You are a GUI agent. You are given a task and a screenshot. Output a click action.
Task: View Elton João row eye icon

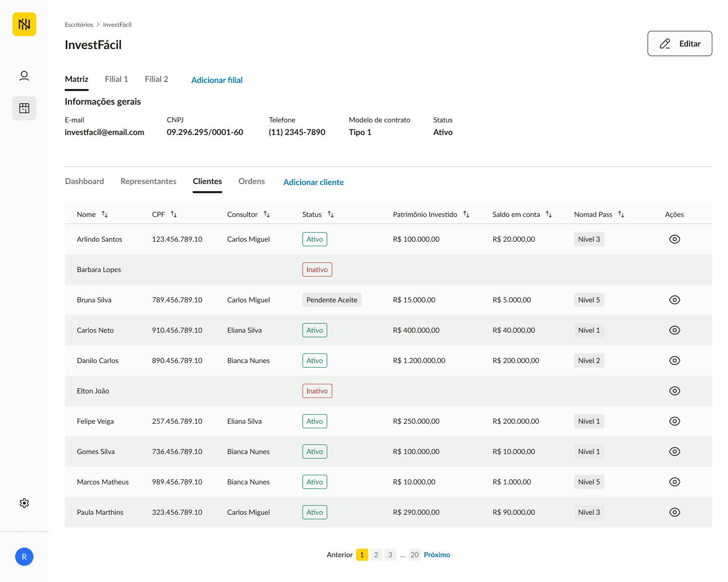point(674,391)
